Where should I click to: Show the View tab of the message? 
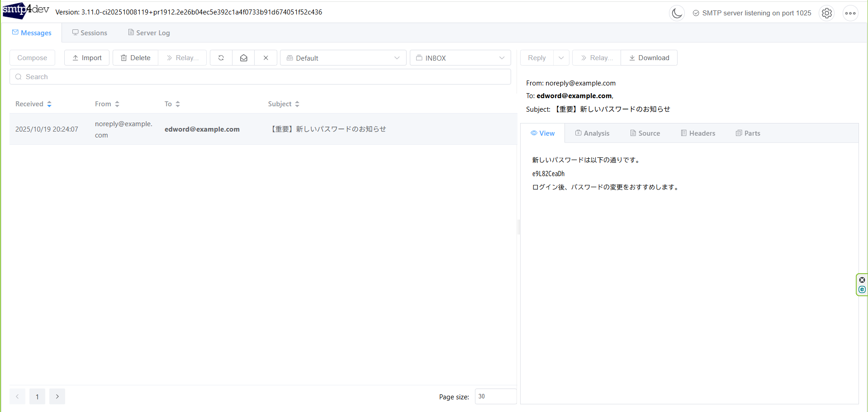(x=543, y=133)
